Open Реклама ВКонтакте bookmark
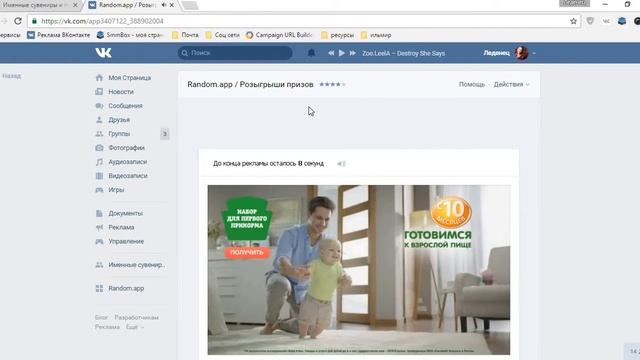Image resolution: width=640 pixels, height=360 pixels. (58, 35)
